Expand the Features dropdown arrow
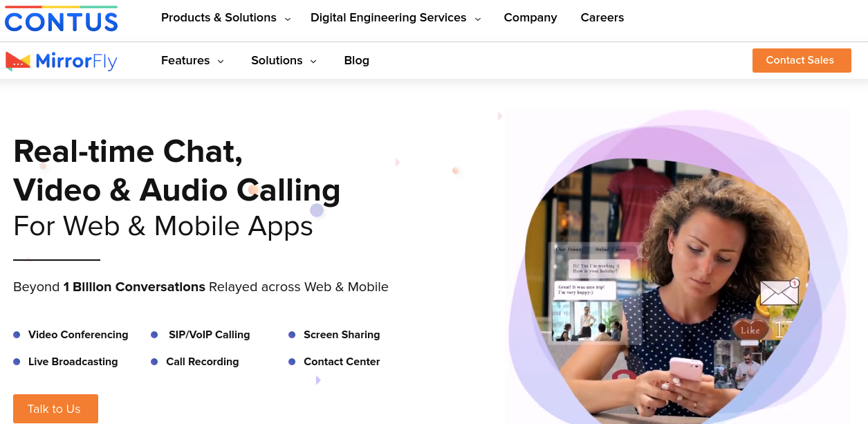The width and height of the screenshot is (868, 424). (x=221, y=62)
